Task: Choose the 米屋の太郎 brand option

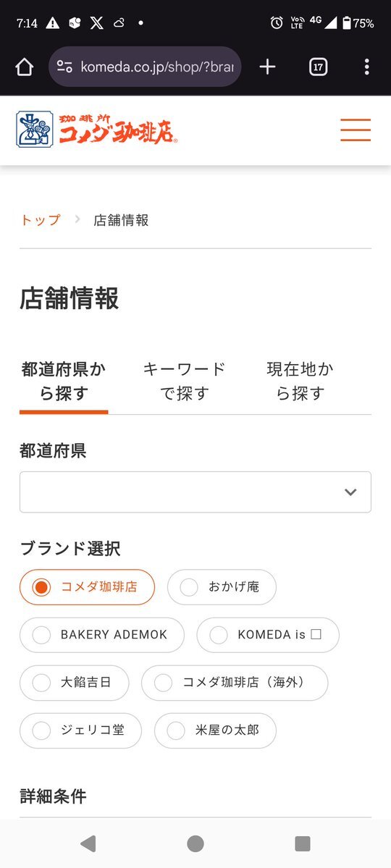Action: coord(215,730)
